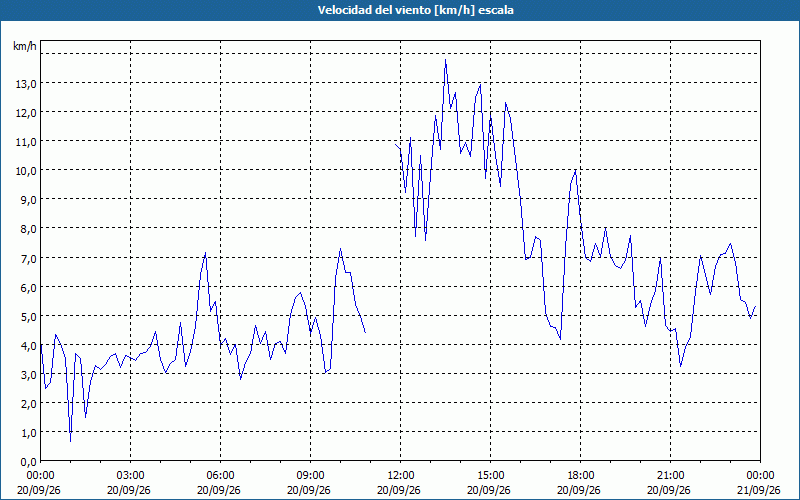Click the km/h unit label on the y-axis
800x500 pixels.
tap(24, 46)
